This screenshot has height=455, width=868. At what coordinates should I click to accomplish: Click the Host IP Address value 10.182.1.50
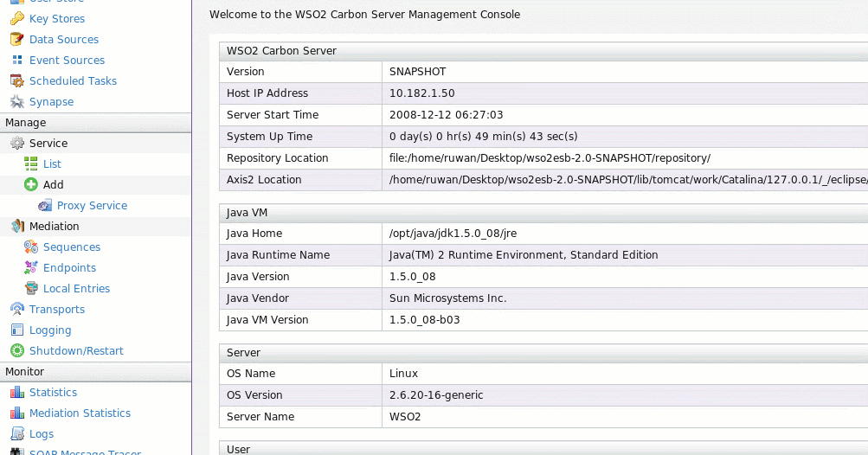point(421,93)
